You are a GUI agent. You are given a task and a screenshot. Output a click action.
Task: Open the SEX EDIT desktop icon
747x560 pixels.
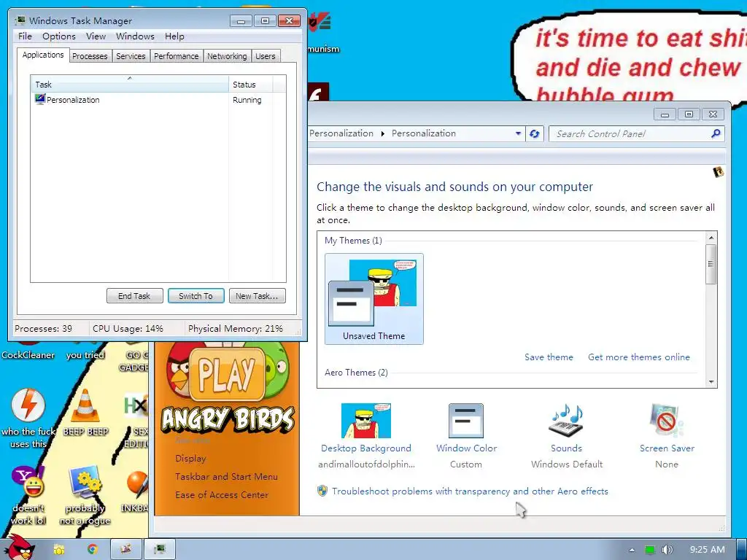click(x=136, y=405)
